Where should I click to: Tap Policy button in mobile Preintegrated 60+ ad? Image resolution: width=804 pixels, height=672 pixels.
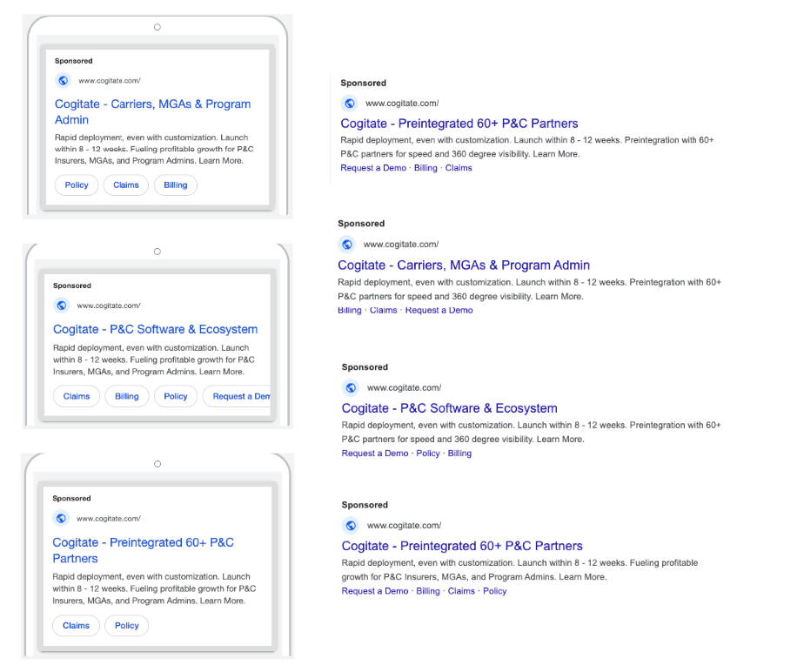tap(126, 626)
